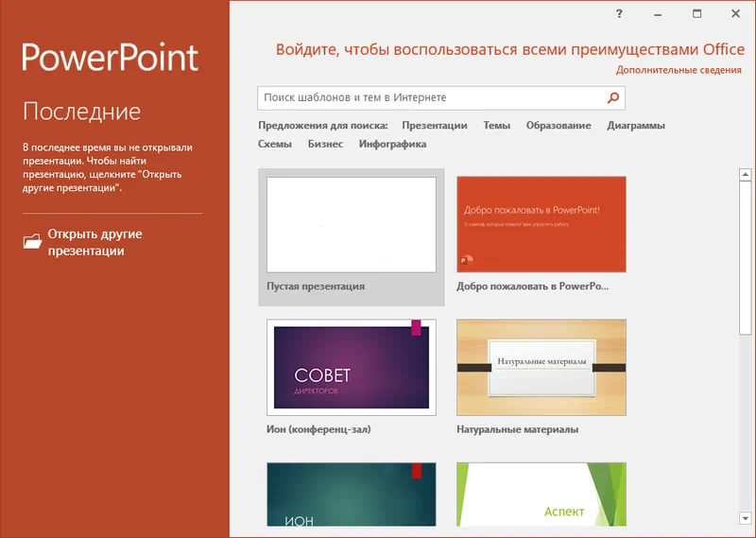Click the search magnifier icon
The image size is (756, 538).
[612, 98]
